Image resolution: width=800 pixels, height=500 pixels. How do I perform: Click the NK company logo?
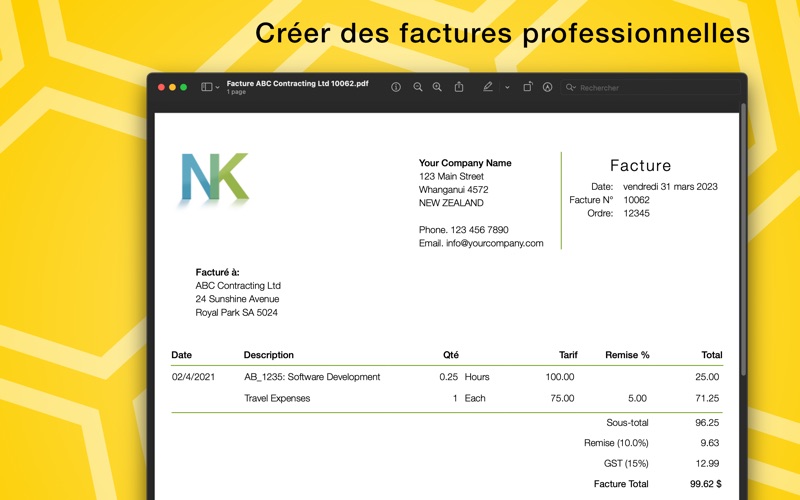215,179
